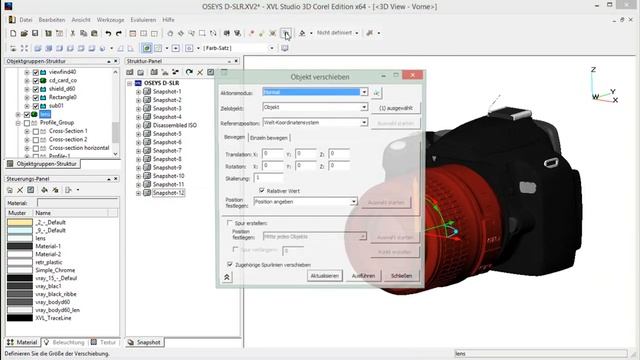Image resolution: width=640 pixels, height=360 pixels.
Task: Toggle the shield_d60 checkbox
Action: (36, 89)
